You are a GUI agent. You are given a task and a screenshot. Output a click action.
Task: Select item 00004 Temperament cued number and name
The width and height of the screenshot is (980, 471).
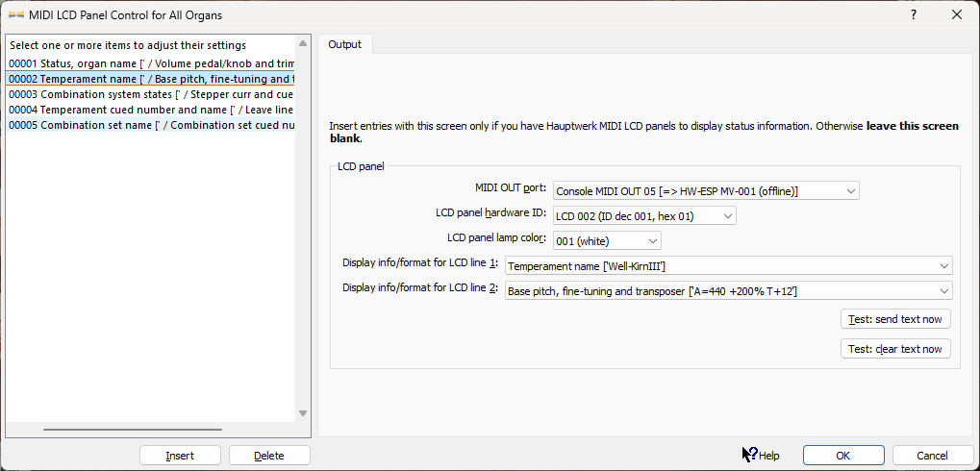pyautogui.click(x=151, y=110)
